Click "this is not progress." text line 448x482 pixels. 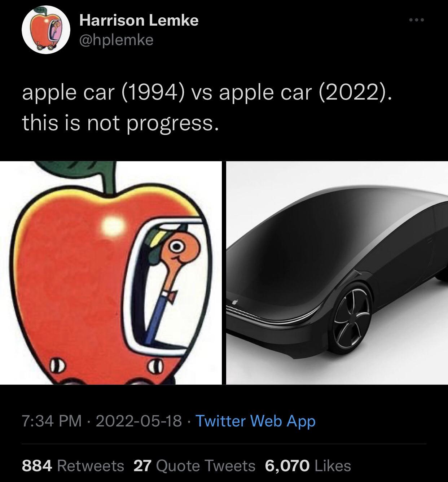(121, 123)
